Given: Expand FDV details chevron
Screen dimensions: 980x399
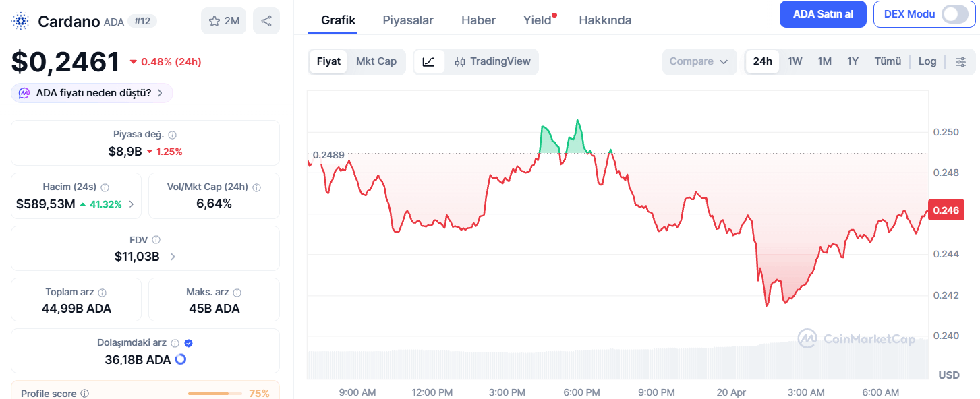Looking at the screenshot, I should [173, 256].
